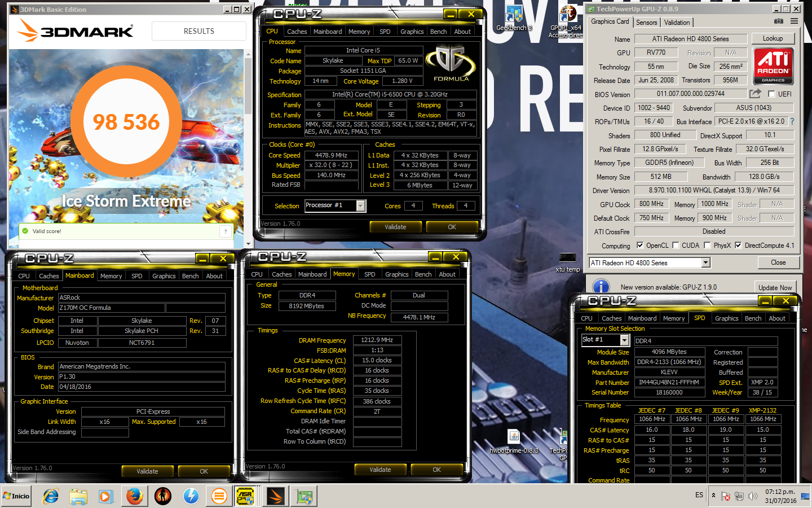Click the ATI Radeon logo in GPU-Z
Image resolution: width=812 pixels, height=508 pixels.
tap(773, 65)
